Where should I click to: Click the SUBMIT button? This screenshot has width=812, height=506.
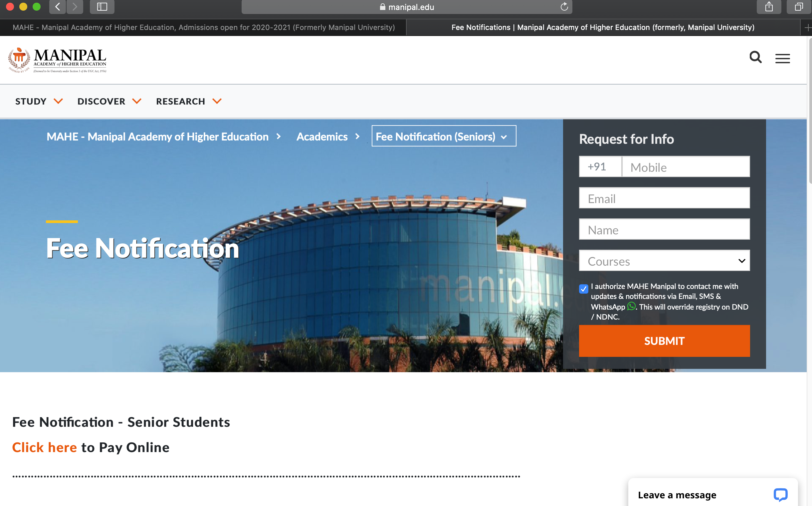[x=664, y=341]
